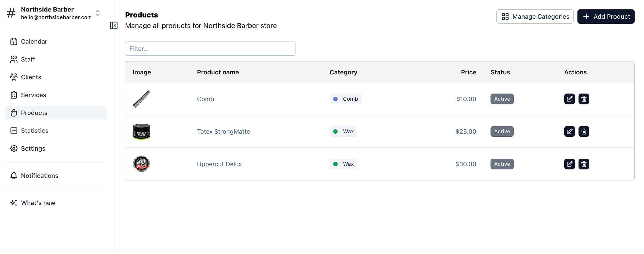The width and height of the screenshot is (644, 254).
Task: Click the Product name column header
Action: pos(218,72)
